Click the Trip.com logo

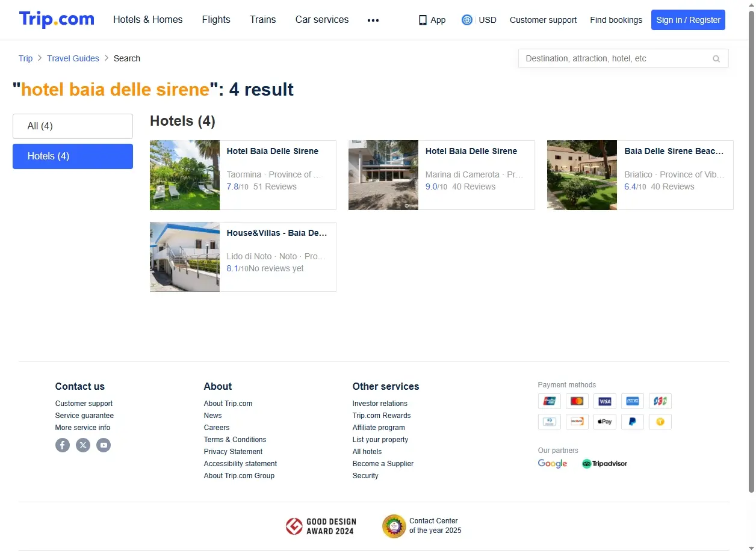coord(57,19)
